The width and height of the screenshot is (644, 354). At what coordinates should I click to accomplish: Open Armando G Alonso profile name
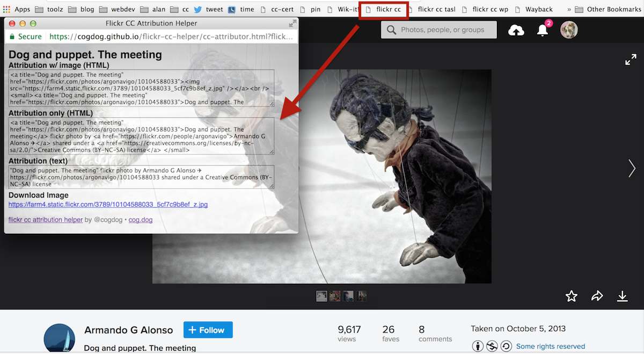129,330
